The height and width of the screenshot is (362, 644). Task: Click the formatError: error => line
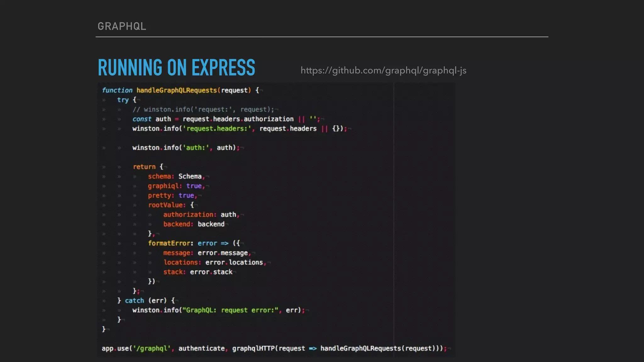194,243
